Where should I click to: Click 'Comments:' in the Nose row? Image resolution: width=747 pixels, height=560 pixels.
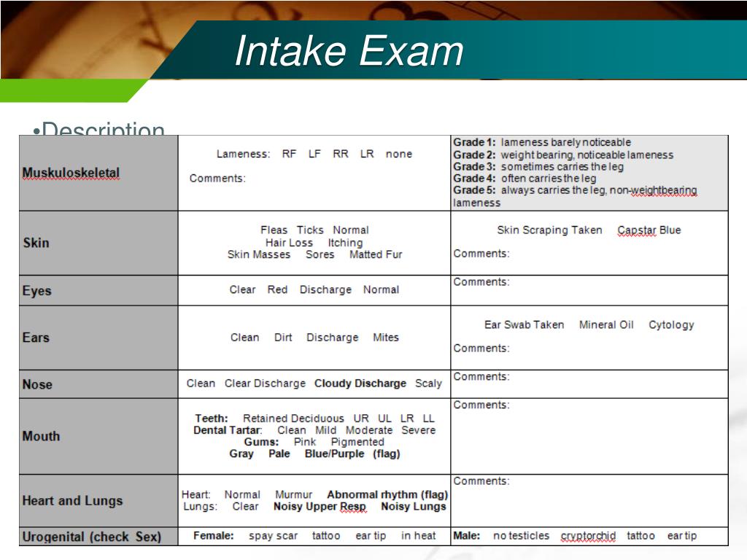(x=481, y=377)
